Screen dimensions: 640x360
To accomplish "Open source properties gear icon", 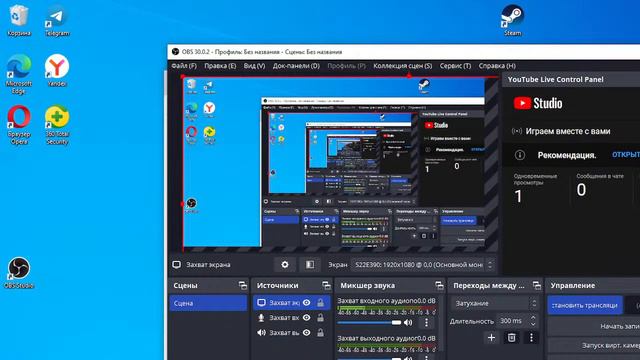I will [x=284, y=264].
